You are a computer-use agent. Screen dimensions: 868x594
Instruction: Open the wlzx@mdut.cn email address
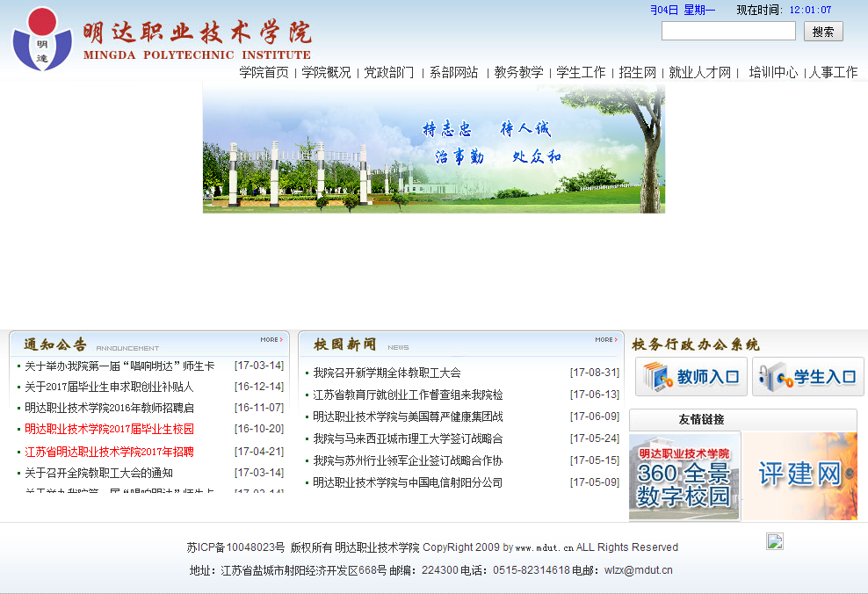coord(638,570)
